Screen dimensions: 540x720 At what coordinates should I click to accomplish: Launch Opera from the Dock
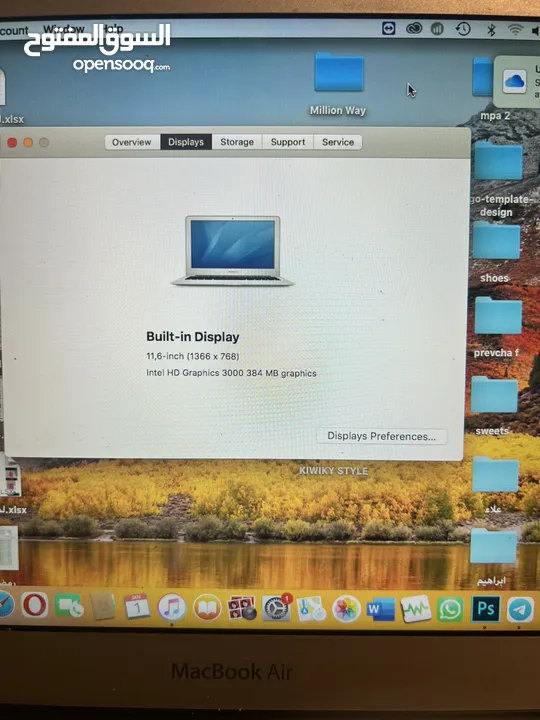coord(35,605)
